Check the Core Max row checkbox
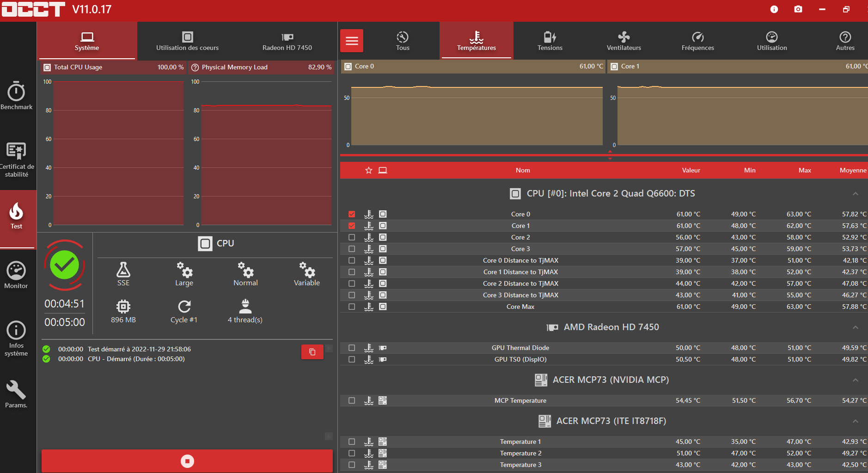Viewport: 868px width, 473px height. pyautogui.click(x=352, y=307)
